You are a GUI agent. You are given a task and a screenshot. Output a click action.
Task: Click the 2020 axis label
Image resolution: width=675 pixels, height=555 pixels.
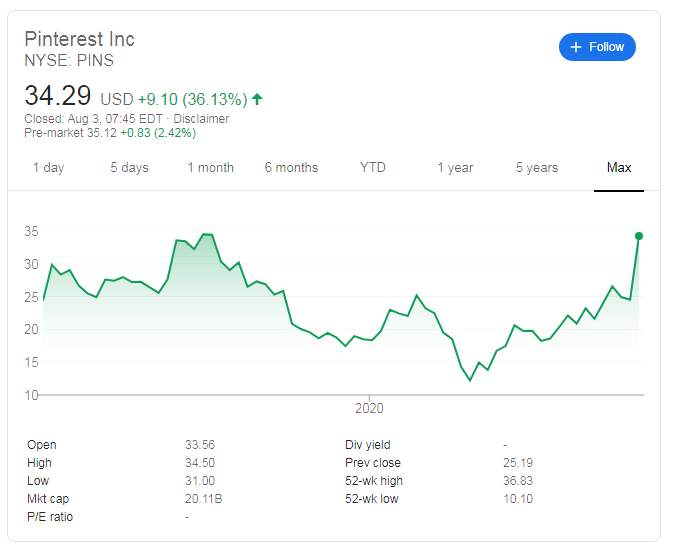click(x=369, y=408)
